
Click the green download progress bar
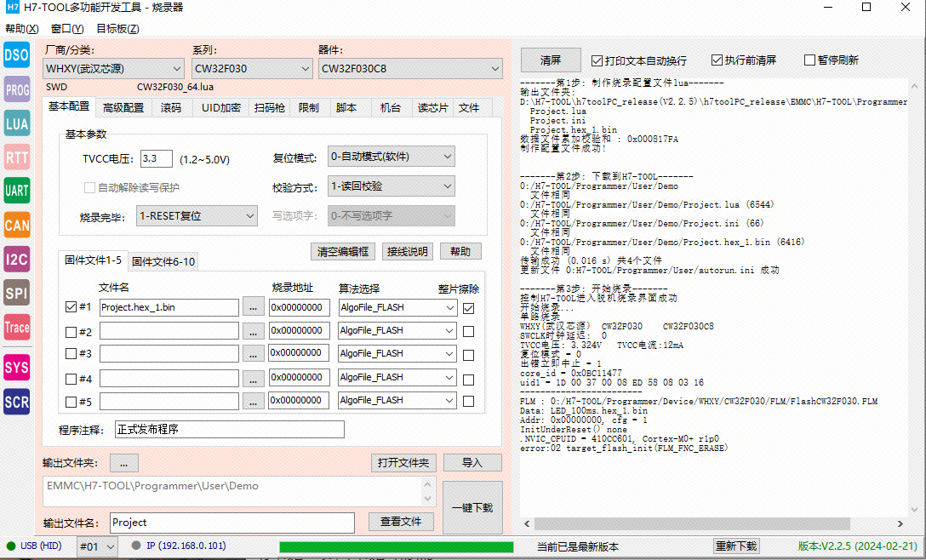(x=397, y=547)
